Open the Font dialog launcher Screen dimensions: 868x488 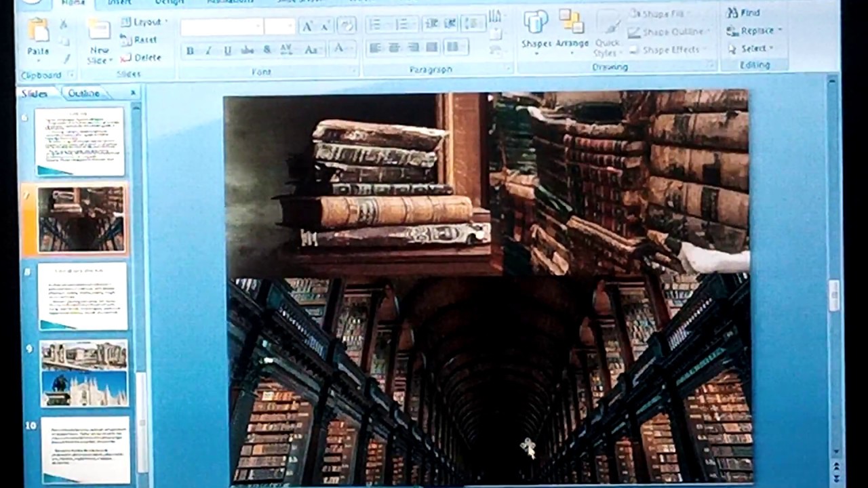pos(353,70)
